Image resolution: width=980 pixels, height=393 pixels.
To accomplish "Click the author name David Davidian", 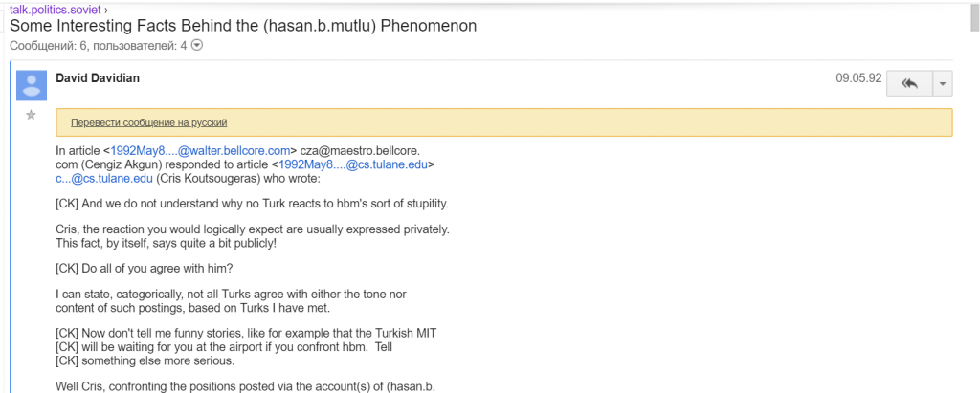I will [x=98, y=77].
